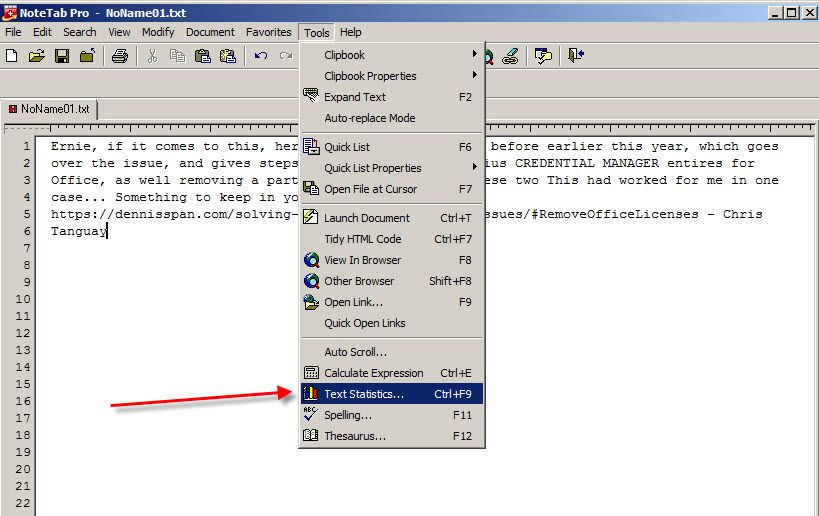This screenshot has height=516, width=819.
Task: Save the document with floppy disk icon
Action: pos(62,56)
